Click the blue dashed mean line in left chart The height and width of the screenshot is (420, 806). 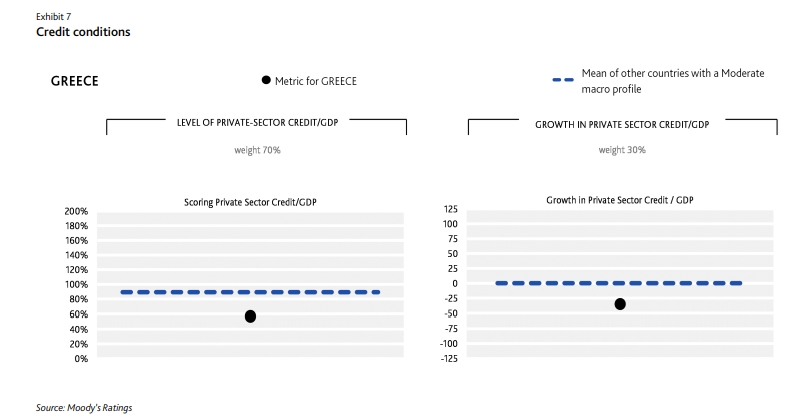tap(250, 292)
